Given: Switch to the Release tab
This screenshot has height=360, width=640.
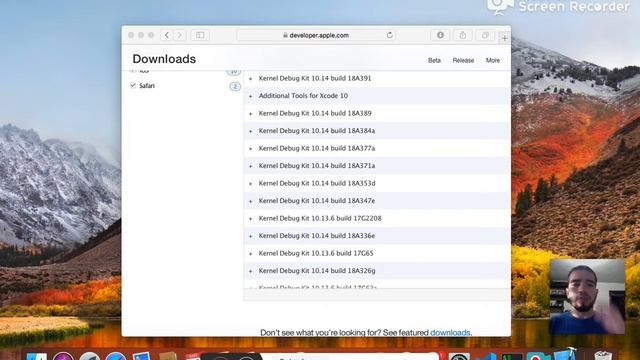Looking at the screenshot, I should pyautogui.click(x=463, y=60).
